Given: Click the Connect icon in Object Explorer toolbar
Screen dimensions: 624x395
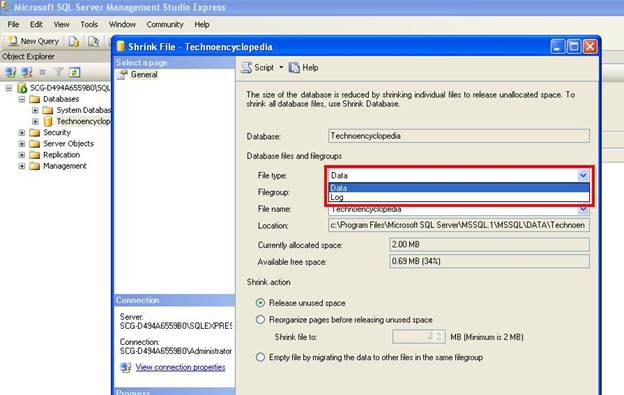Looking at the screenshot, I should pos(11,72).
